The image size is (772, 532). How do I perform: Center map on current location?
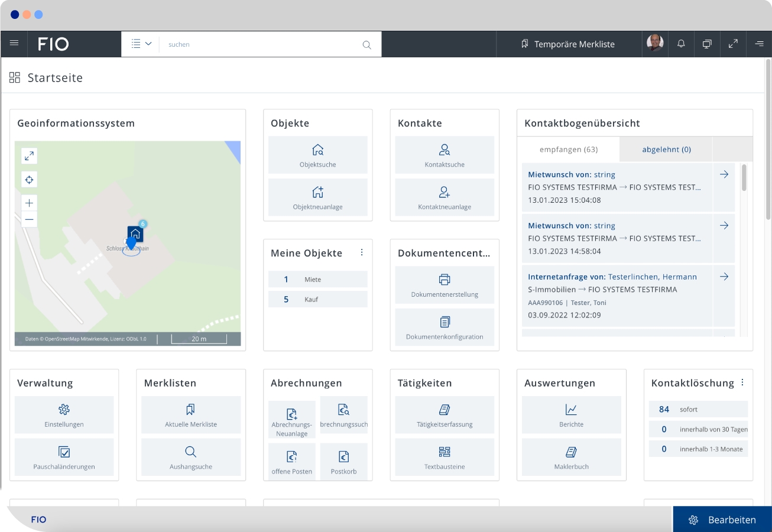click(x=29, y=179)
